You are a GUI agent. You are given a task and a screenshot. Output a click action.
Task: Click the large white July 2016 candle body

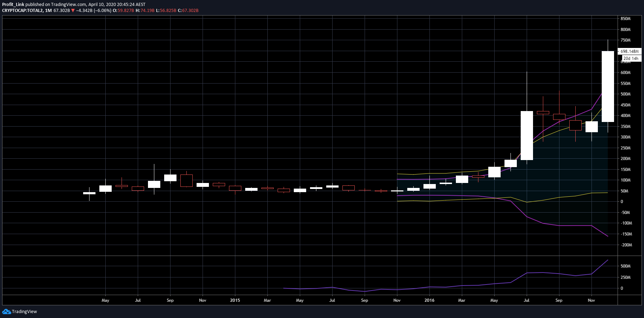coord(527,136)
